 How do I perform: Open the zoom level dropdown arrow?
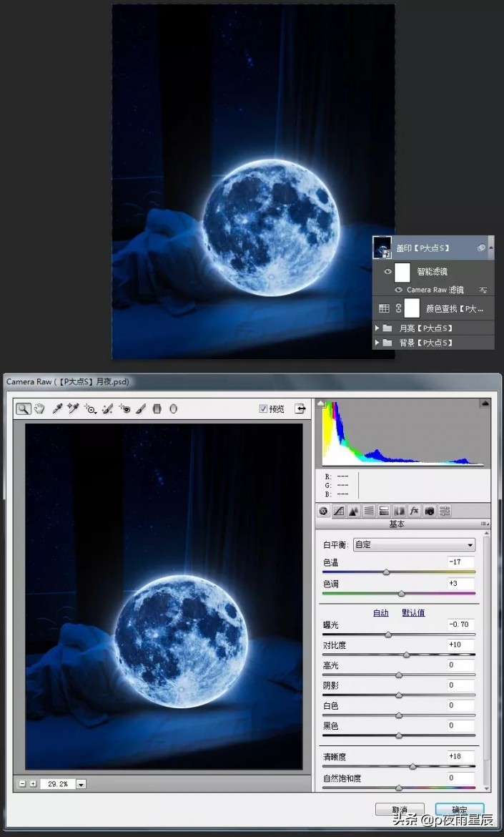click(x=81, y=784)
